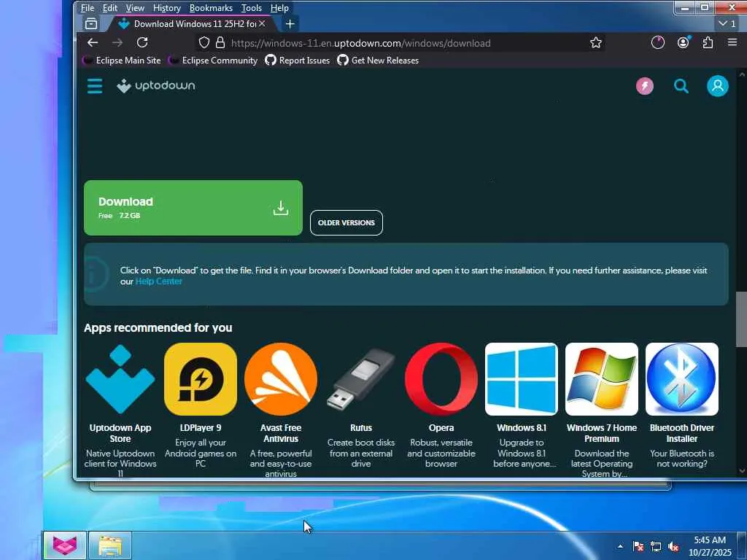
Task: Click the Action Center flag tray icon
Action: pos(638,547)
